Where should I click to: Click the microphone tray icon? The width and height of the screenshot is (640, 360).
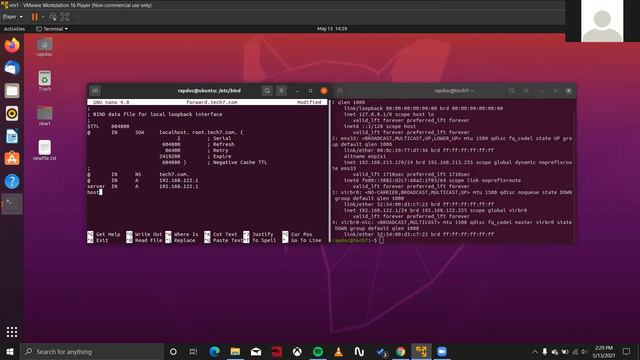pyautogui.click(x=544, y=351)
